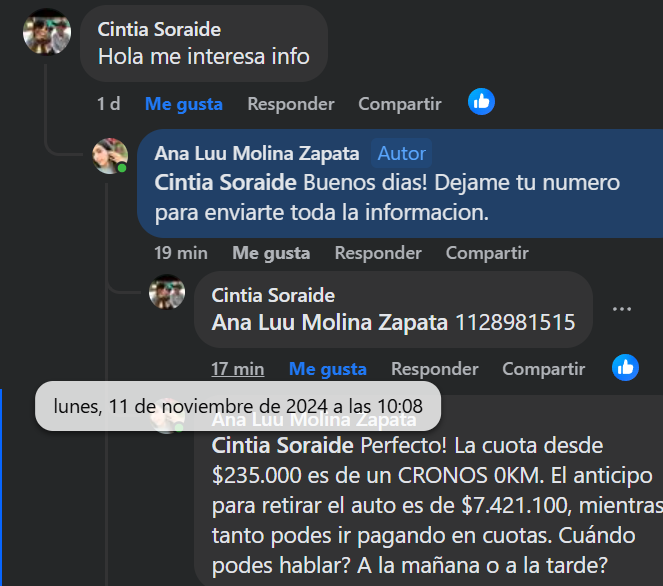Toggle Me gusta on the 'Hola me interesa info' comment
Viewport: 663px width, 586px height.
(x=184, y=104)
